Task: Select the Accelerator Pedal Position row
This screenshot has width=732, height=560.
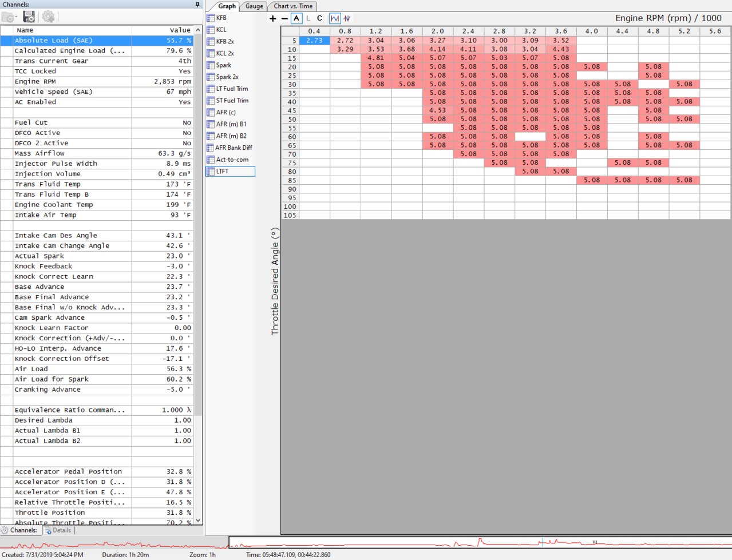Action: click(x=97, y=472)
